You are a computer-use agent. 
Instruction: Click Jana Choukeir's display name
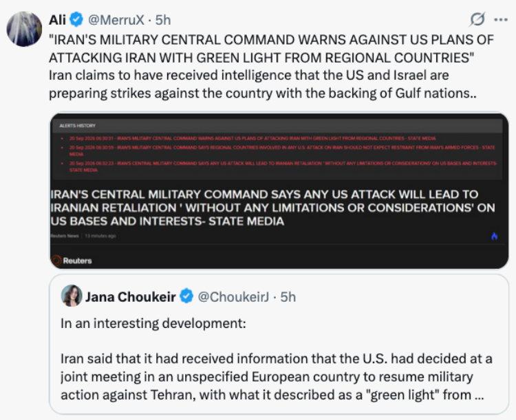click(x=130, y=297)
